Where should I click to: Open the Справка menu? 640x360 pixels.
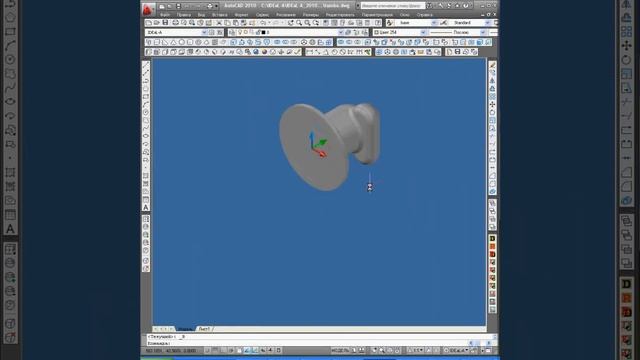424,15
